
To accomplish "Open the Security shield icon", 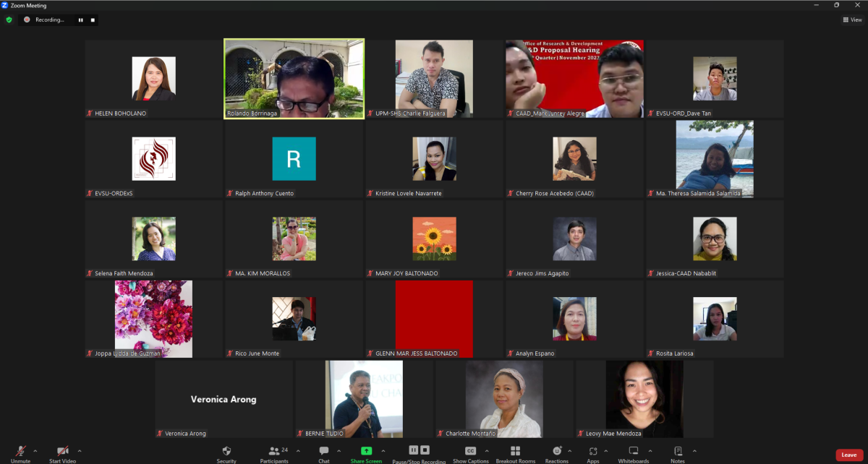I will pos(226,451).
